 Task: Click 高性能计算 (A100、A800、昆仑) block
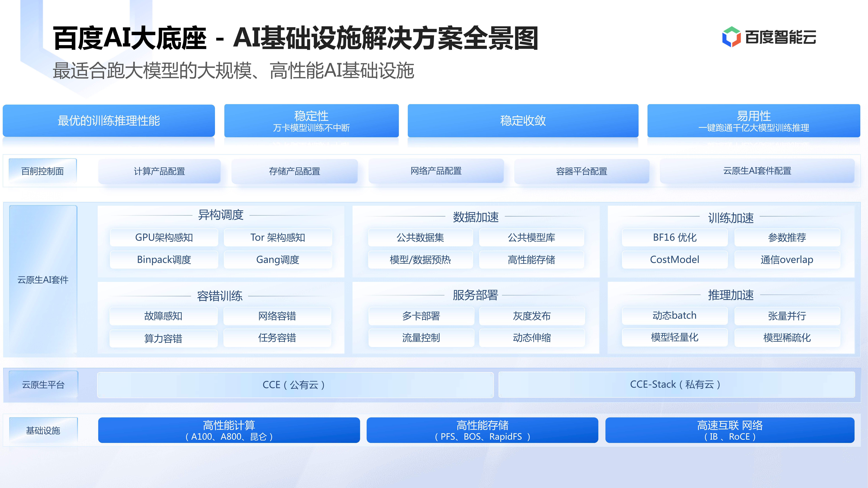(x=229, y=430)
